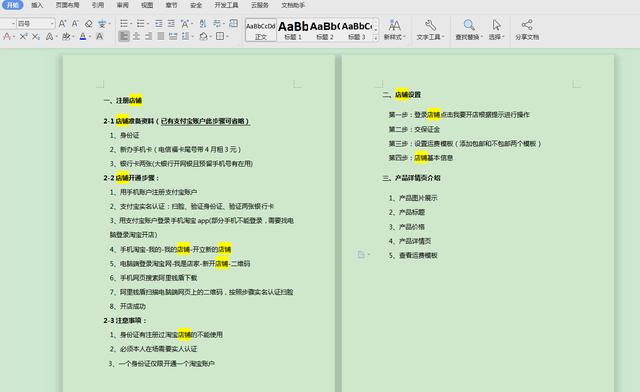
Task: Toggle align left paragraph button
Action: [x=124, y=36]
